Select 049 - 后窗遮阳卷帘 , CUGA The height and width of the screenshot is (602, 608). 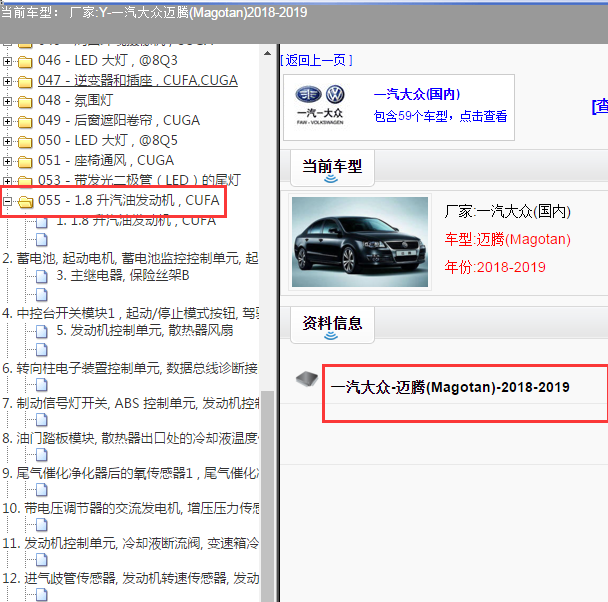119,121
